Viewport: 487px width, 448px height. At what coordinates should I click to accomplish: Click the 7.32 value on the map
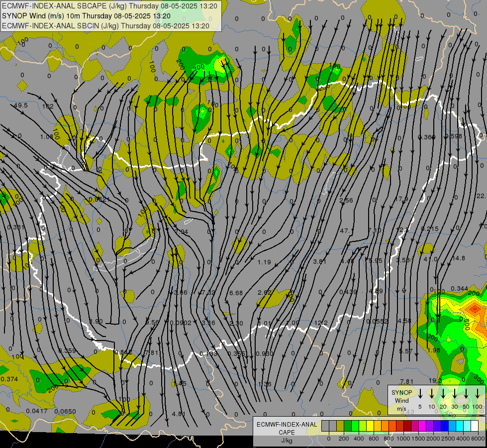pos(208,293)
